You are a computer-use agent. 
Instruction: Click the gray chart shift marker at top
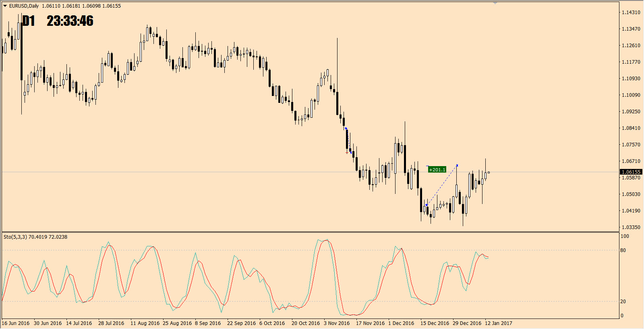tap(495, 3)
